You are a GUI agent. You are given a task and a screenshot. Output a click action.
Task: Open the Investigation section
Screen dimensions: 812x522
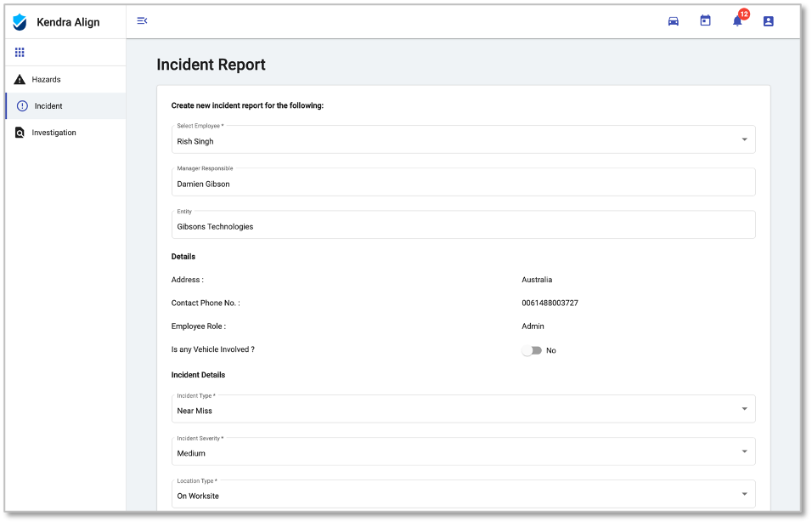tap(54, 133)
